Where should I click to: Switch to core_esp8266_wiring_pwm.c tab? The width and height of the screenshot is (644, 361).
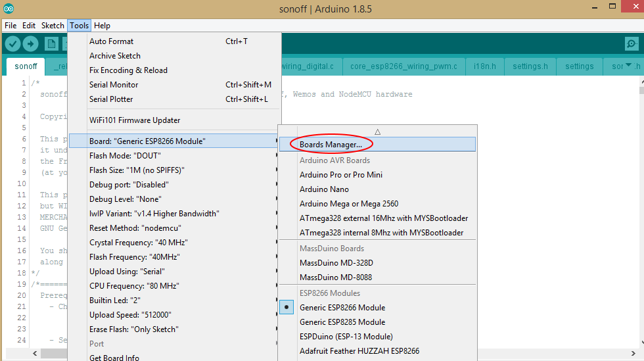pyautogui.click(x=403, y=66)
